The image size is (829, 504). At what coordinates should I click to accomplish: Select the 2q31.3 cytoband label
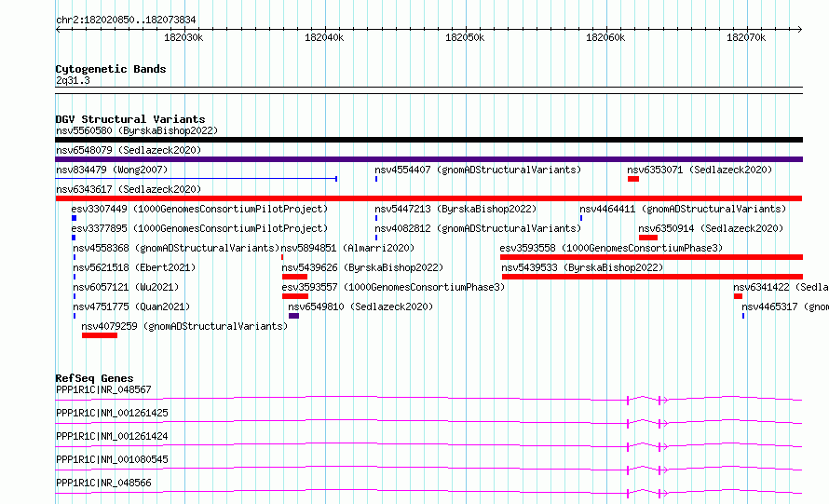tap(73, 80)
